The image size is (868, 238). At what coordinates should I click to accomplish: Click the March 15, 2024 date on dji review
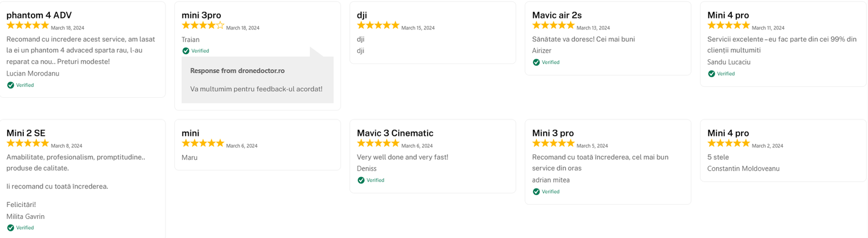(418, 28)
